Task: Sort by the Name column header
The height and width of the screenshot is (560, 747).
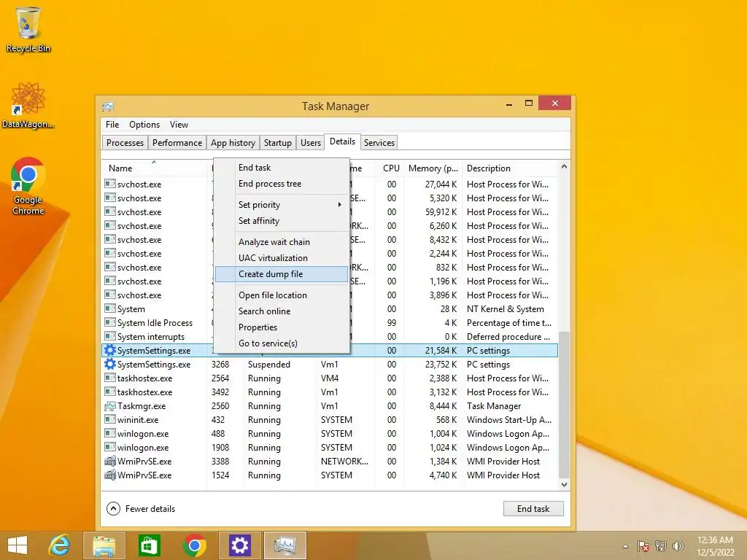Action: click(x=155, y=168)
